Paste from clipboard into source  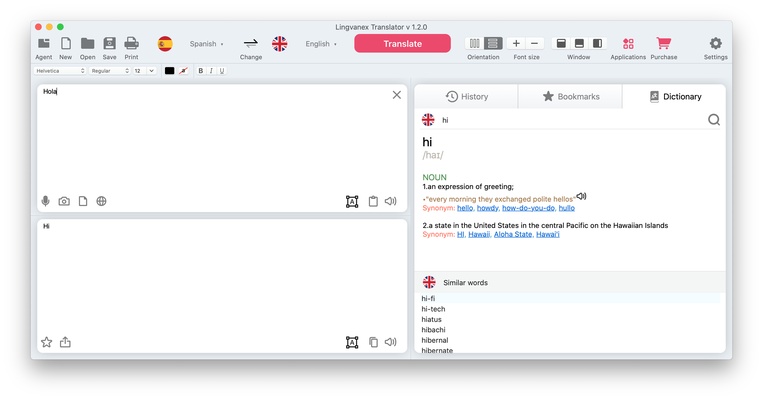point(373,201)
